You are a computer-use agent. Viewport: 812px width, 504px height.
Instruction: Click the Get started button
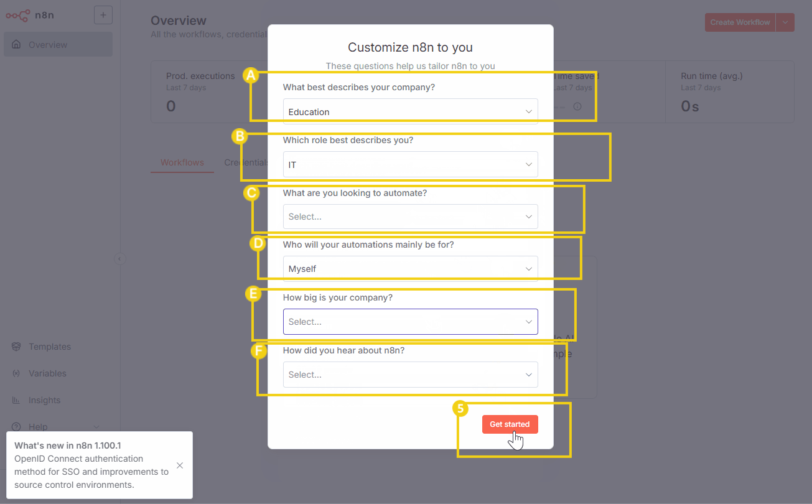coord(510,424)
